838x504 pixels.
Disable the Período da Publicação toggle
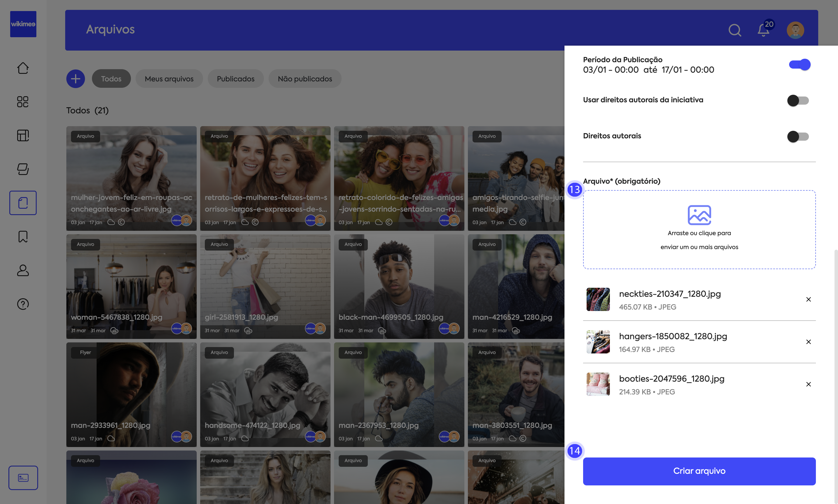tap(799, 65)
